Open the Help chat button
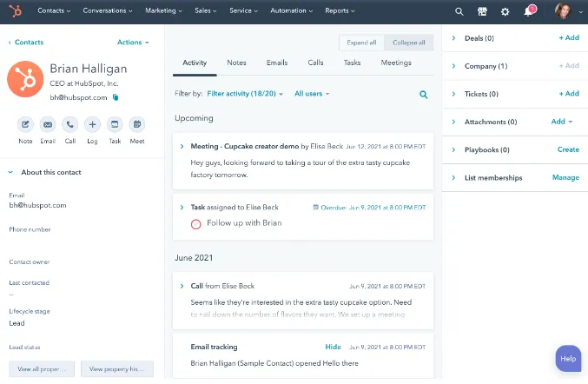Image resolution: width=588 pixels, height=384 pixels. click(x=568, y=359)
